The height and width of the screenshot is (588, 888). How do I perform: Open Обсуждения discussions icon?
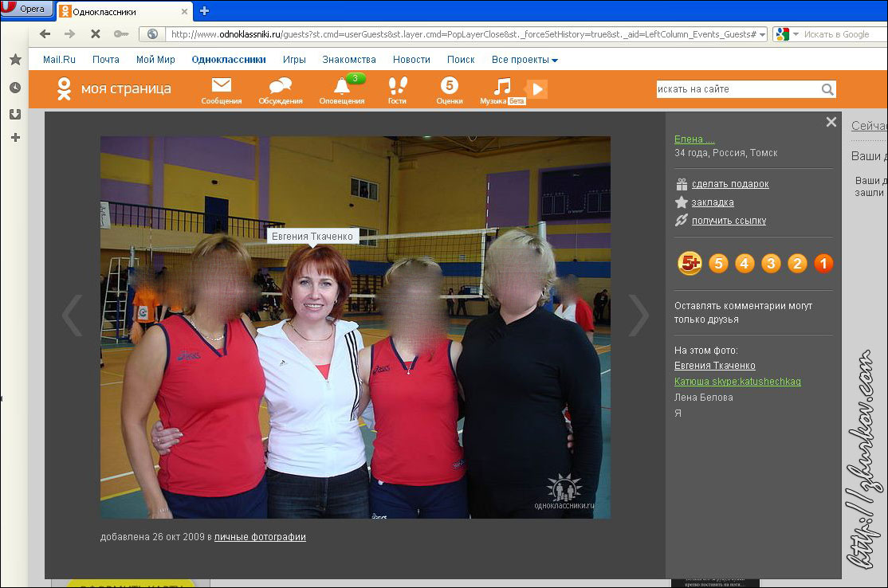[281, 86]
